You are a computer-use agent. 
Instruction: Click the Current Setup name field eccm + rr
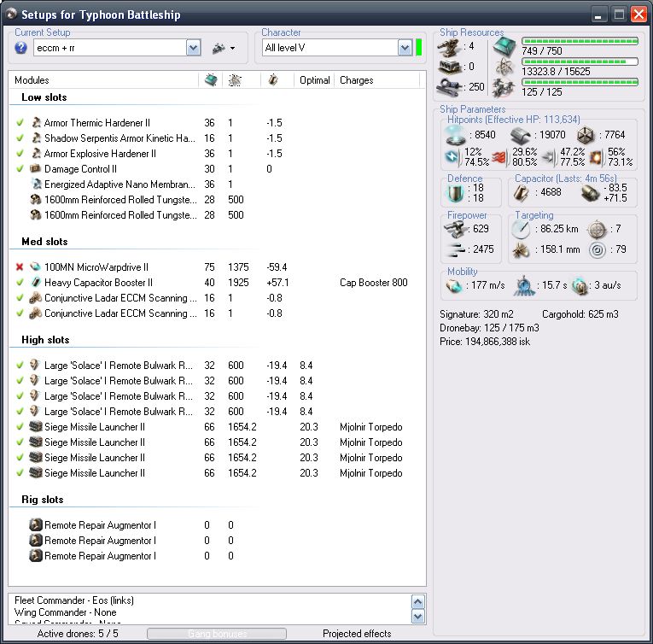tap(110, 48)
